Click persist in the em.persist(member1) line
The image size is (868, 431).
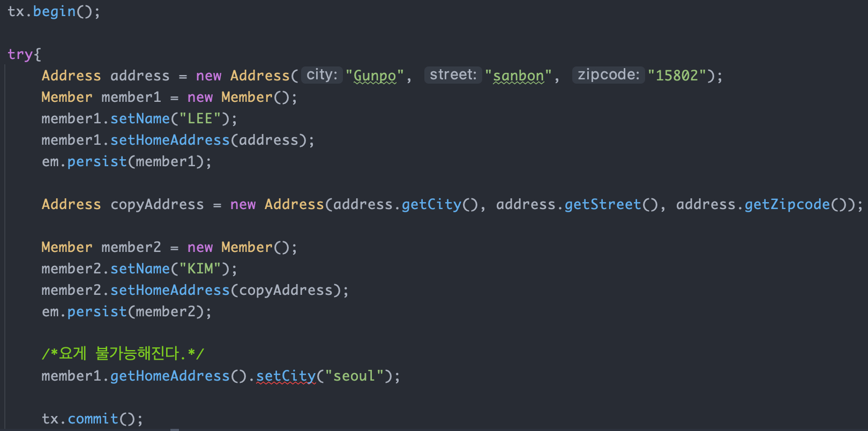(x=97, y=161)
